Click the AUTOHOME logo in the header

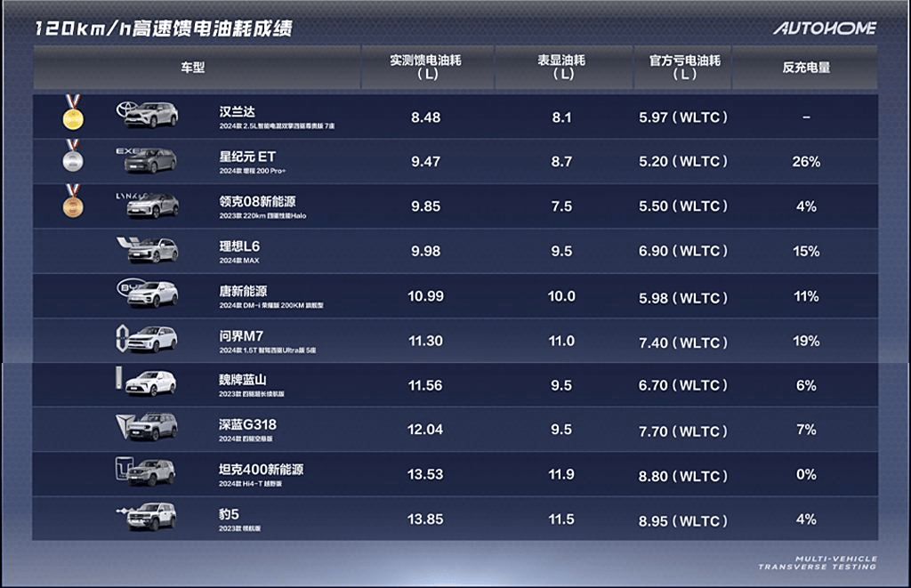[x=825, y=28]
